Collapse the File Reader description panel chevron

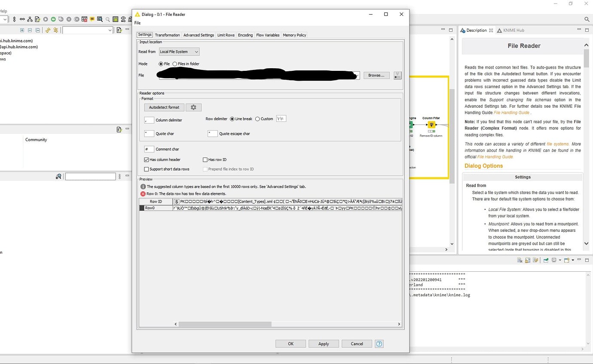point(586,45)
